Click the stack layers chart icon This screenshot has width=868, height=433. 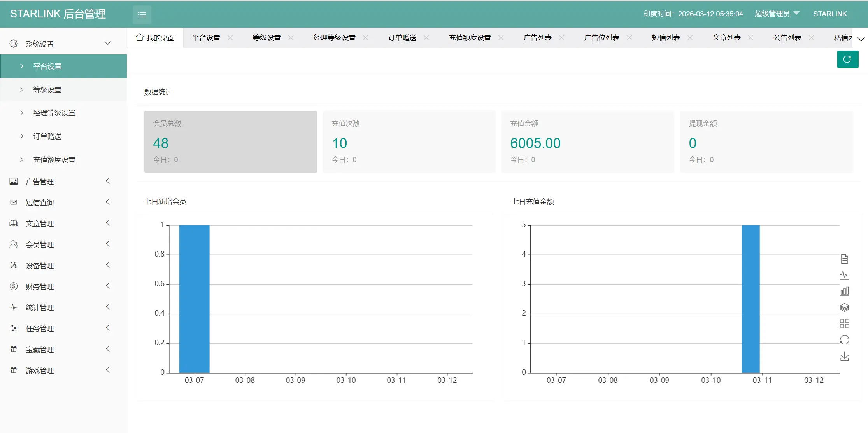[x=844, y=307]
